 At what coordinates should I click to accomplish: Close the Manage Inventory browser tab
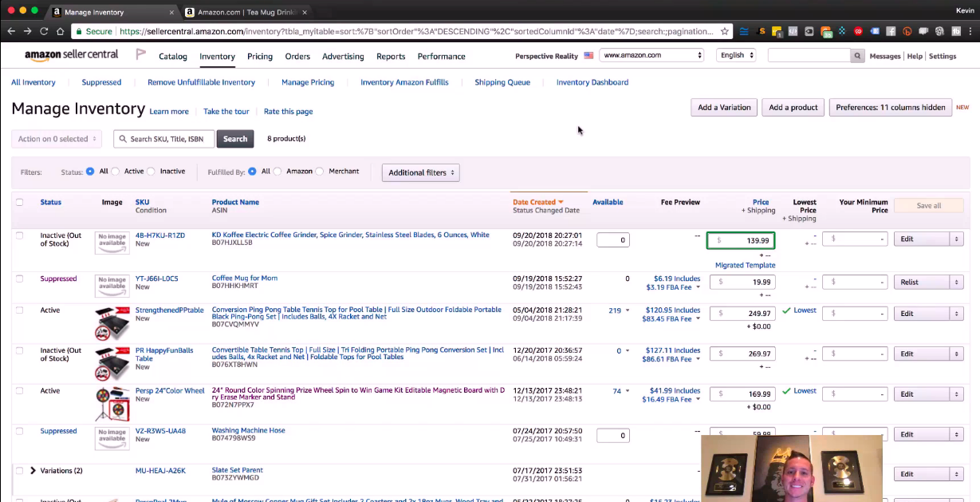click(x=172, y=12)
